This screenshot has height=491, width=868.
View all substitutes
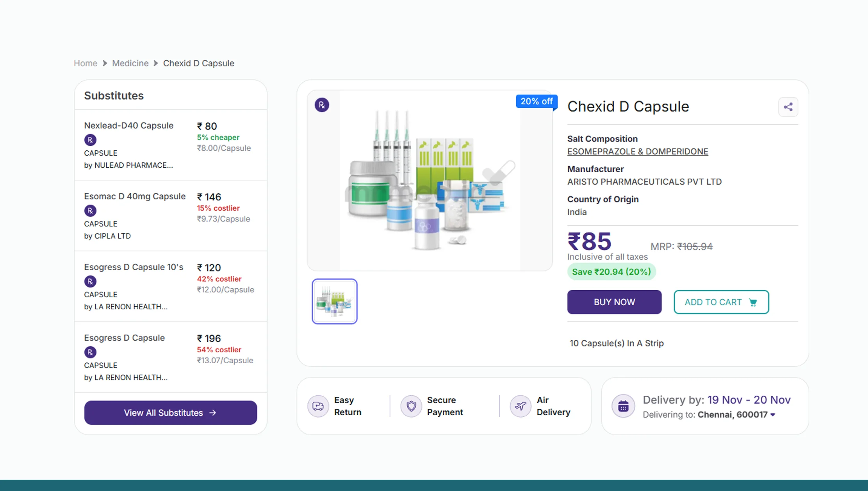pos(170,412)
